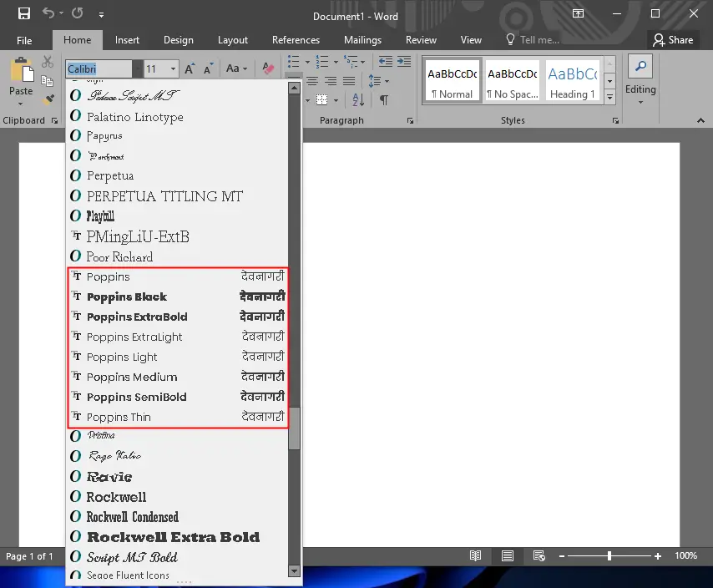Viewport: 713px width, 588px height.
Task: Click the font list scroll-down arrow
Action: coord(294,570)
